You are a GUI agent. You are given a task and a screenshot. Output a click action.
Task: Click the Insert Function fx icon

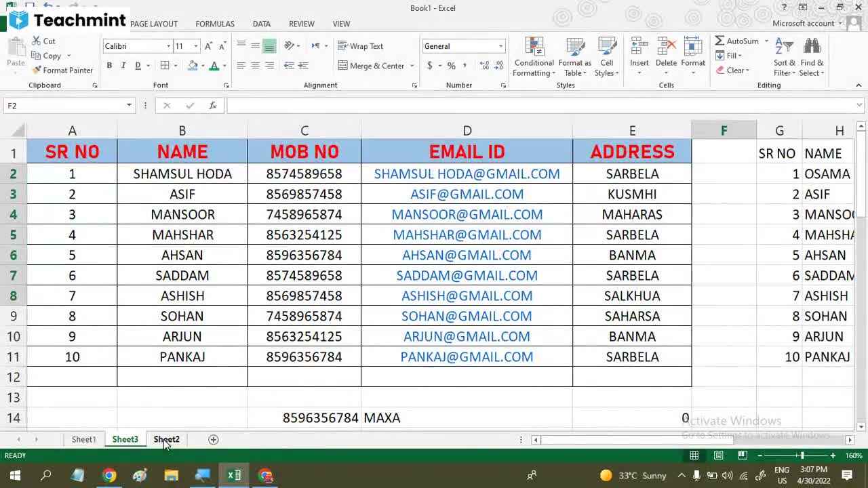click(x=213, y=105)
